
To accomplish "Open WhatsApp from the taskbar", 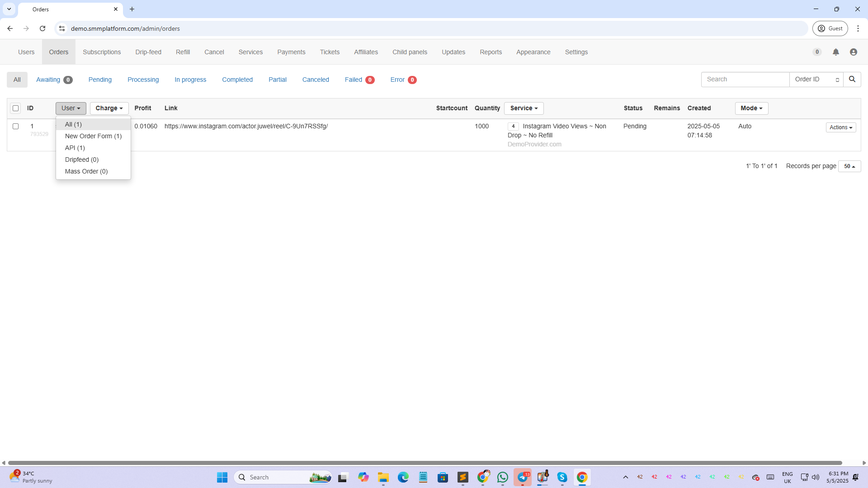I will (502, 477).
